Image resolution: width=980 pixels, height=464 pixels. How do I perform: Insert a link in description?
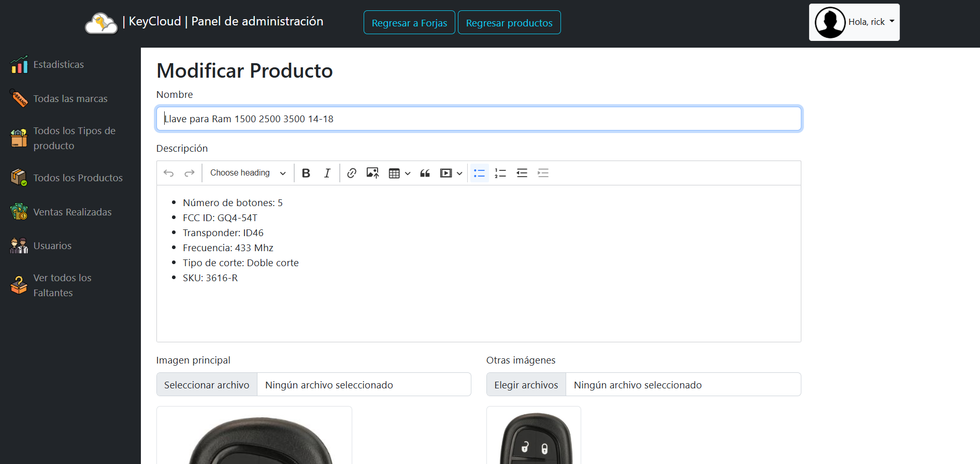click(x=352, y=173)
